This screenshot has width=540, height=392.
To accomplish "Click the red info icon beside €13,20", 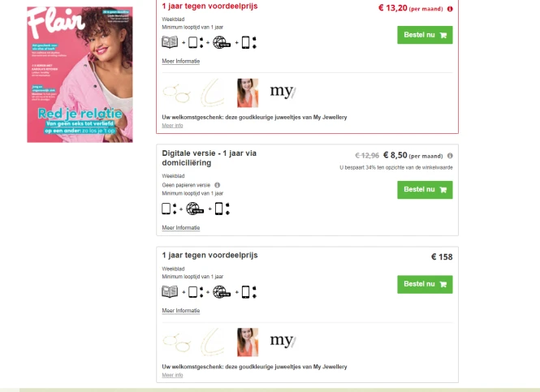I will click(x=450, y=9).
